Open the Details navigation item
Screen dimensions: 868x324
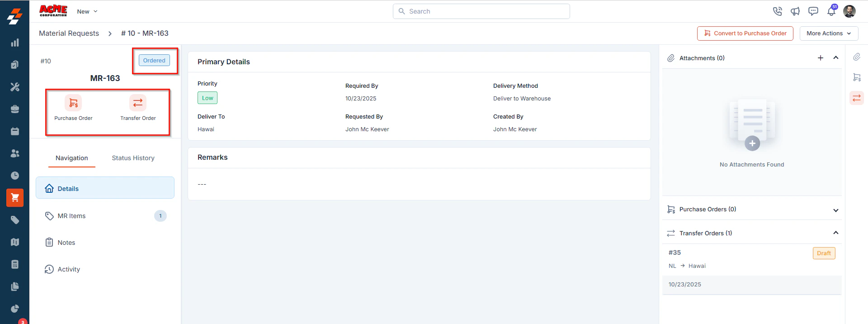pos(105,188)
